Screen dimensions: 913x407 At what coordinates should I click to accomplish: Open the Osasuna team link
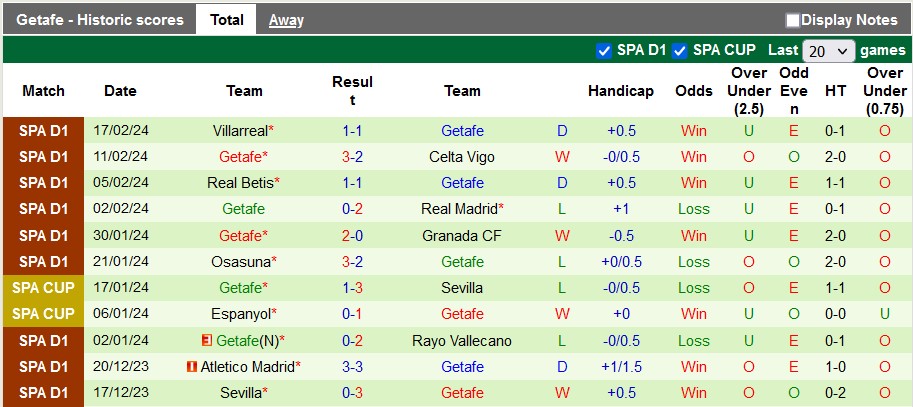pyautogui.click(x=241, y=261)
